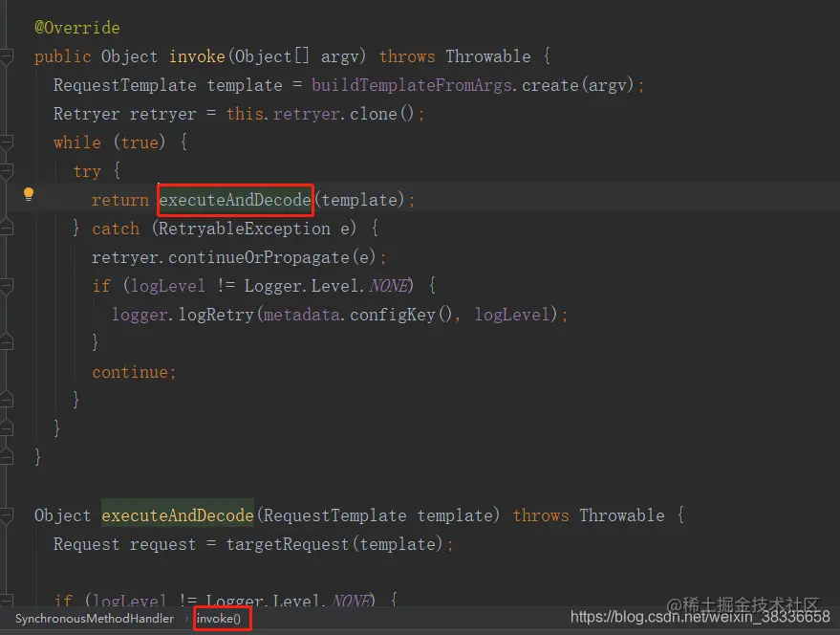Click the yellow lightbulb quick-fix icon
The width and height of the screenshot is (840, 635).
(x=29, y=194)
